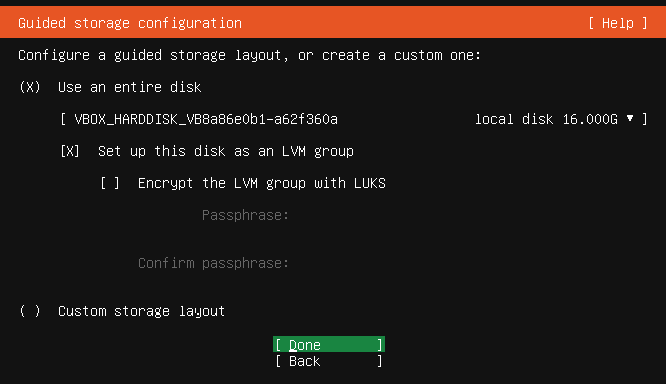Select the "Use an entire disk" radio button
Image resolution: width=666 pixels, height=384 pixels.
point(30,87)
